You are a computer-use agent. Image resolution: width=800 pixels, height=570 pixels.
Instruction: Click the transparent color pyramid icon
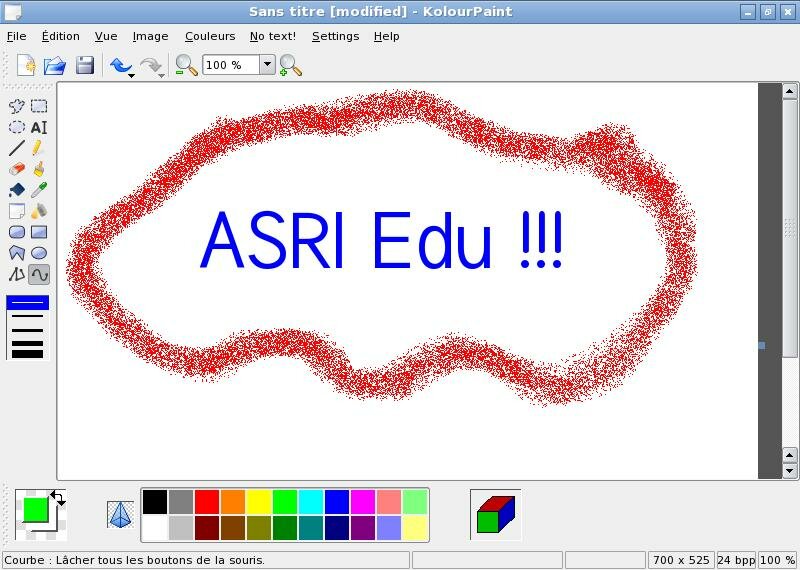(x=120, y=514)
